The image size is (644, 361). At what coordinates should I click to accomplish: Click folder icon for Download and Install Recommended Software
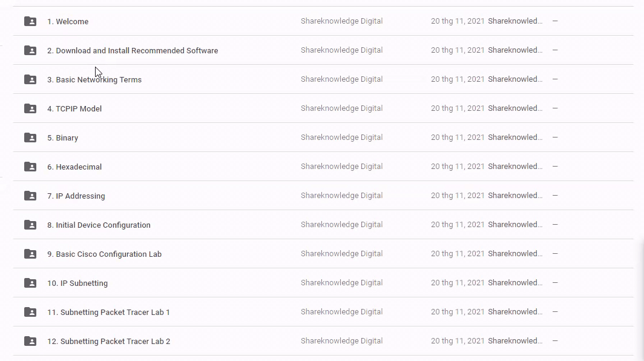point(30,50)
